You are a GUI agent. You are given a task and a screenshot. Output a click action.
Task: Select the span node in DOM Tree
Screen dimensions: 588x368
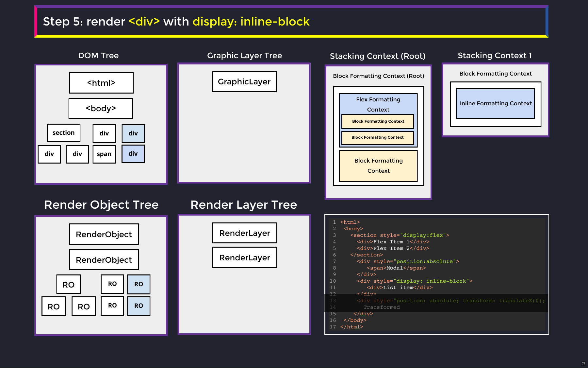(x=104, y=154)
